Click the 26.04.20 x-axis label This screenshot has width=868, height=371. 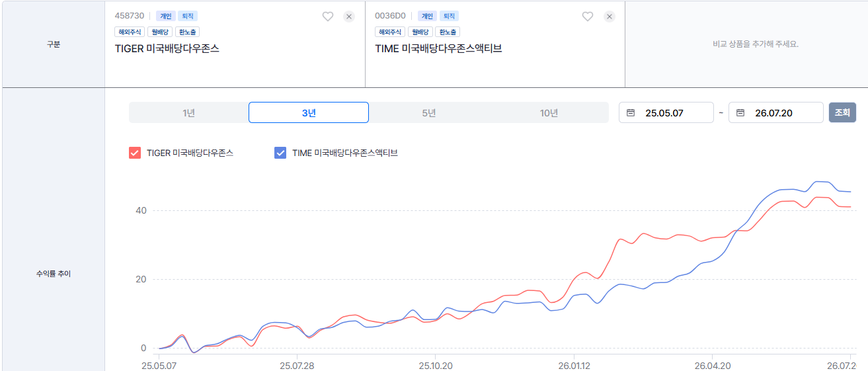click(713, 365)
